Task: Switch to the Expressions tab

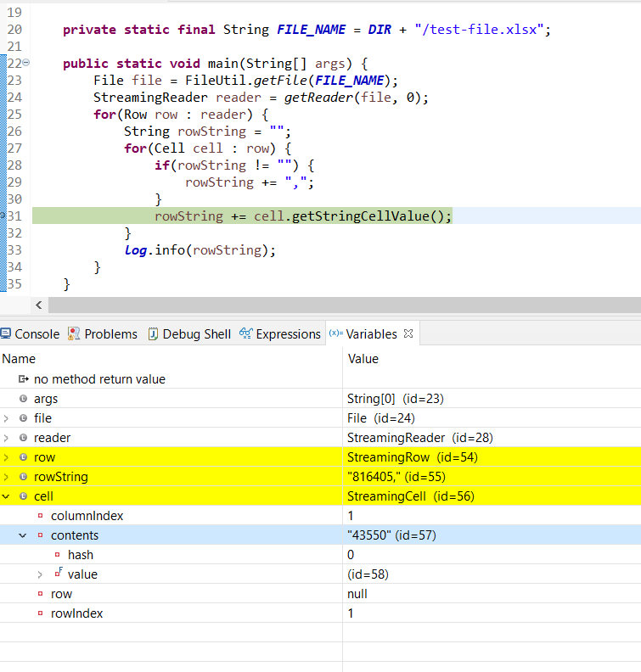Action: point(280,333)
